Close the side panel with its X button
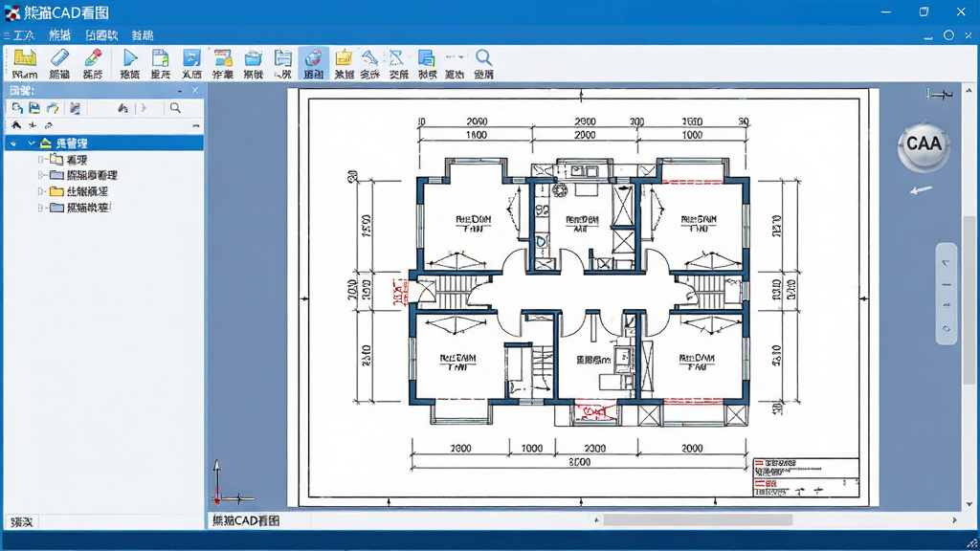This screenshot has height=551, width=980. coord(195,91)
